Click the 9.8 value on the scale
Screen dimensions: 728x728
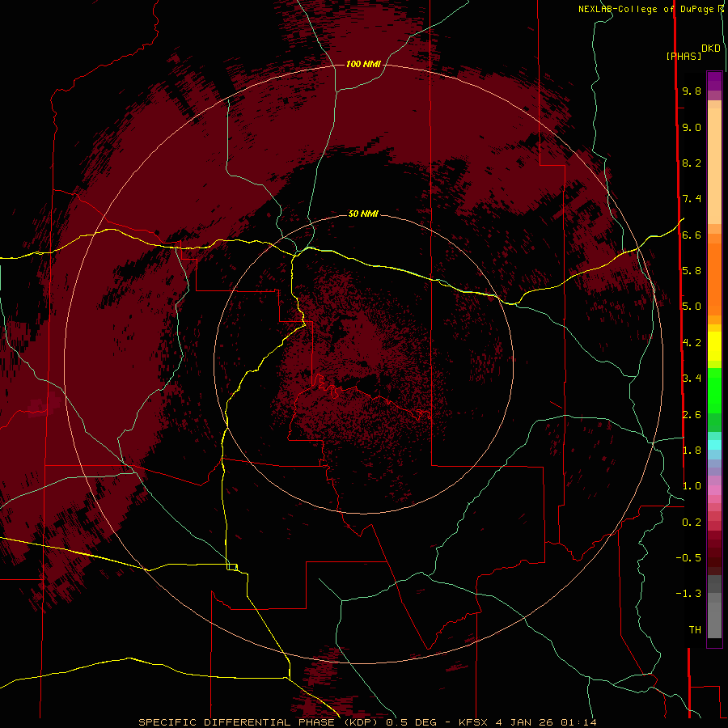coord(692,91)
